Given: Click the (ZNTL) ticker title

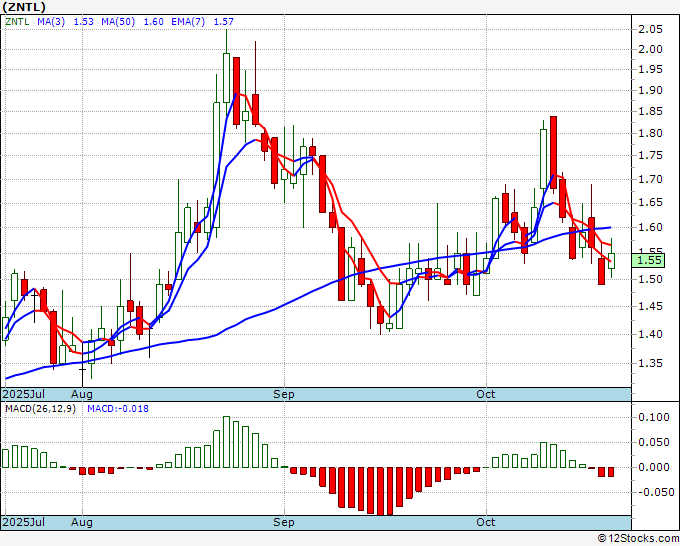Looking at the screenshot, I should 26,6.
